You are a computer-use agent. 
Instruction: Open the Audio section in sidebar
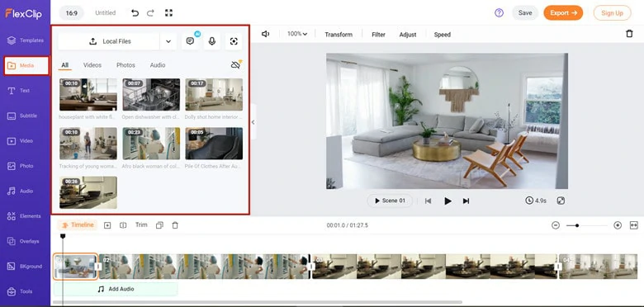tap(20, 191)
